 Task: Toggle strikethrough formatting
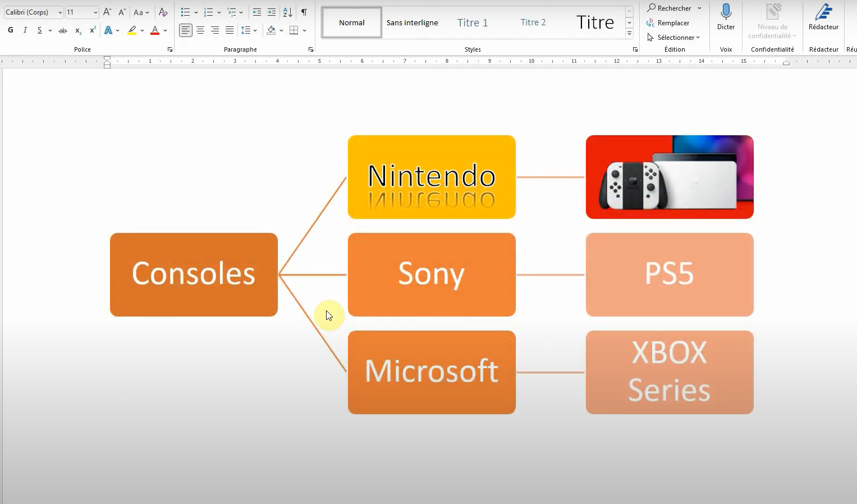tap(63, 30)
